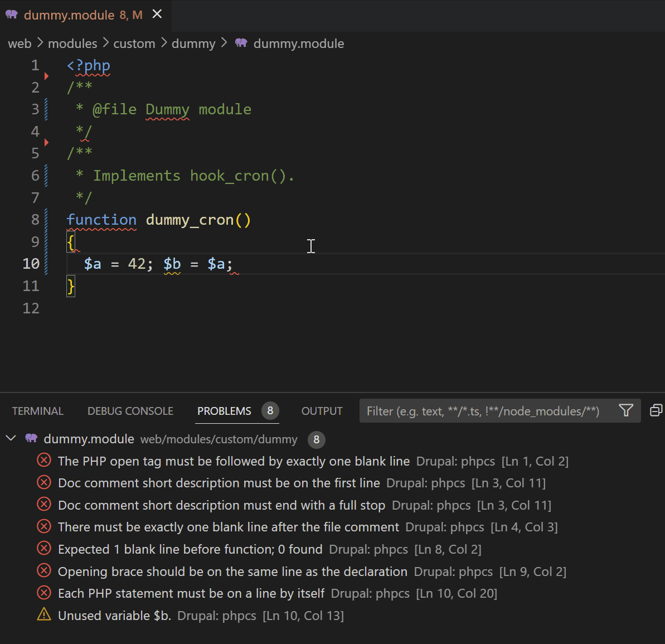Click the dummy item in the breadcrumb bar
This screenshot has height=644, width=665.
click(x=193, y=43)
